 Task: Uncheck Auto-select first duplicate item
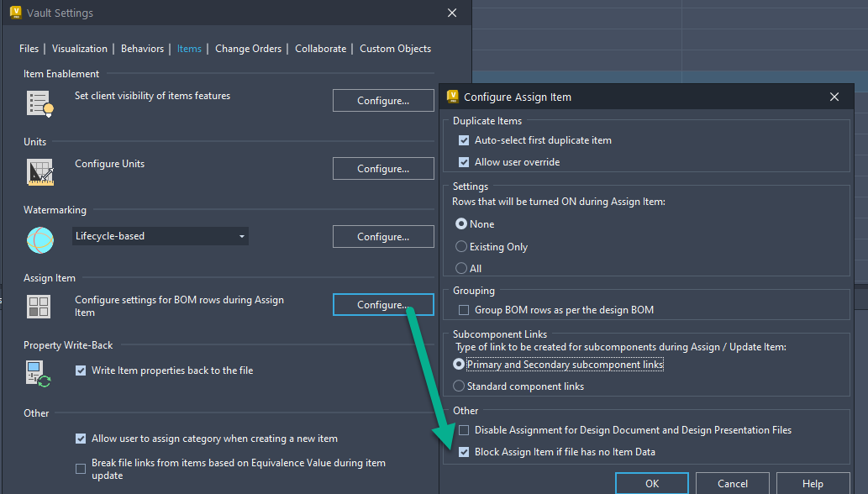pyautogui.click(x=463, y=140)
